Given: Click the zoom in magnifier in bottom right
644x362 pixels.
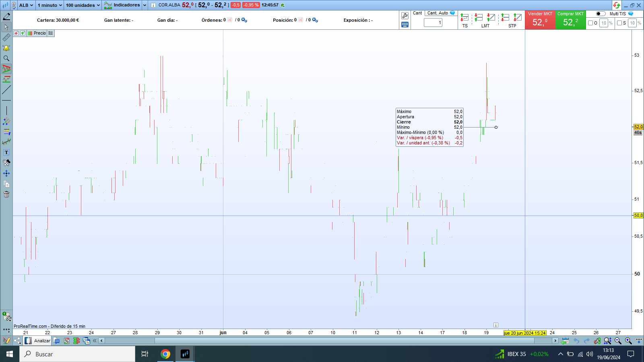Looking at the screenshot, I should click(628, 341).
